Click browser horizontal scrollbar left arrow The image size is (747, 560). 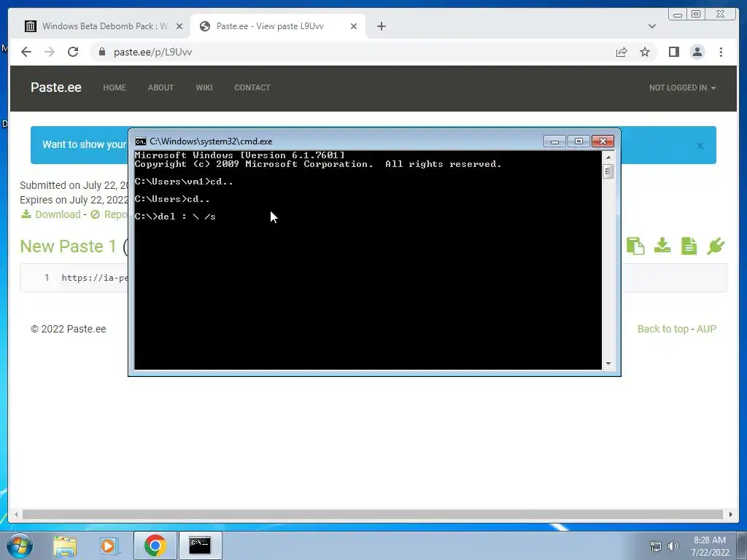pyautogui.click(x=16, y=514)
